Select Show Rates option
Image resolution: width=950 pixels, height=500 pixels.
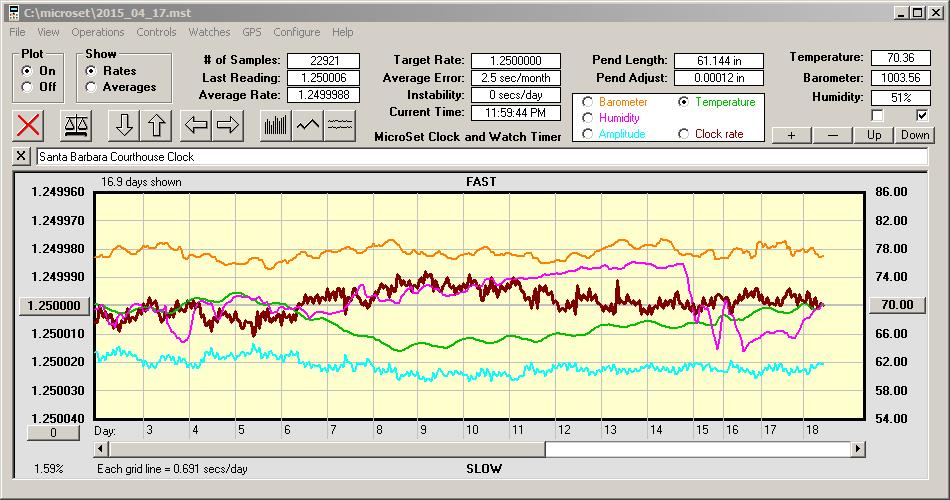pos(91,71)
